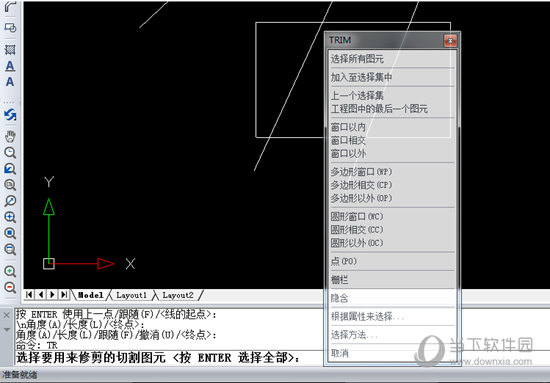Image resolution: width=550 pixels, height=383 pixels.
Task: Click the realtime zoom magnifier with clock
Action: point(10,153)
